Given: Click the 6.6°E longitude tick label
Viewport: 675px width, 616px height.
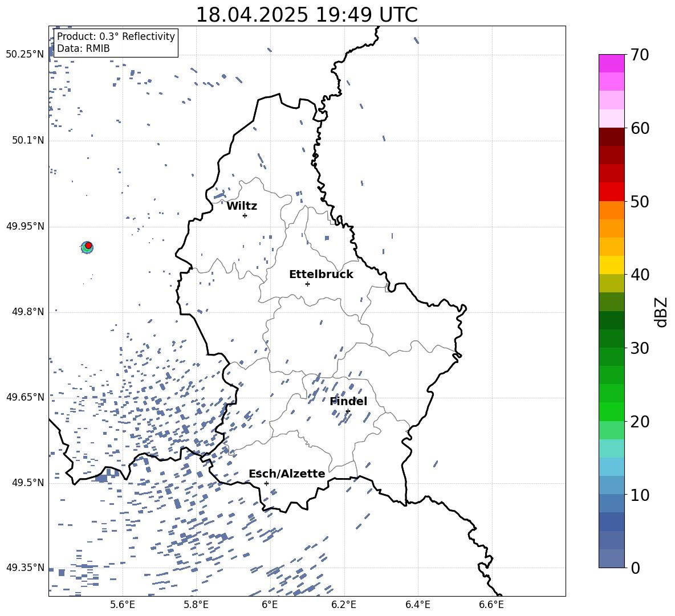Looking at the screenshot, I should point(491,605).
